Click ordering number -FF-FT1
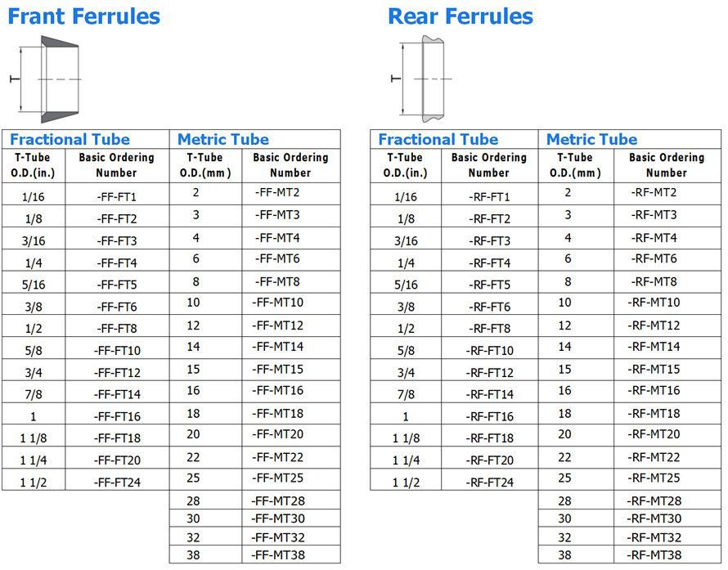This screenshot has width=728, height=570. (117, 197)
